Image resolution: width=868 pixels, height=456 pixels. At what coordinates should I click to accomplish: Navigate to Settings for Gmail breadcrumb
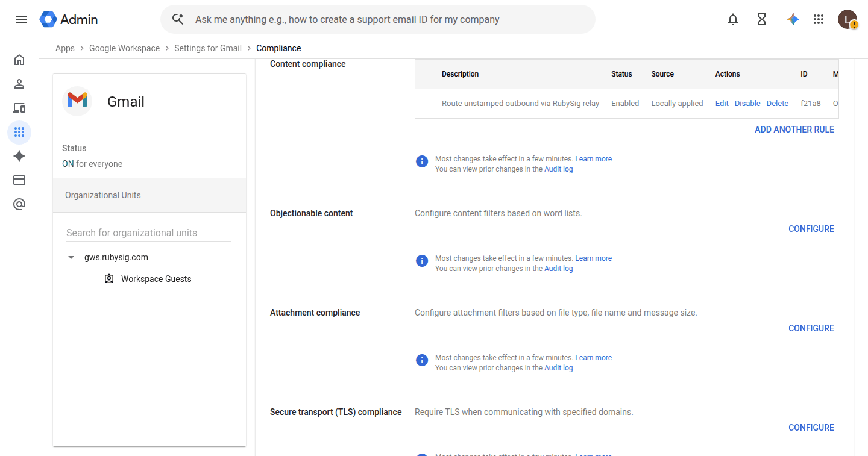208,48
